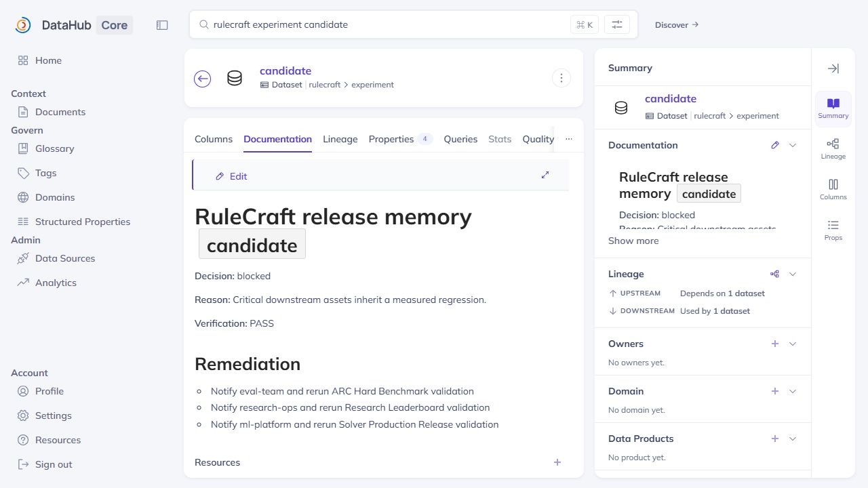Click the DataHub logo icon
The width and height of the screenshot is (868, 488).
23,25
